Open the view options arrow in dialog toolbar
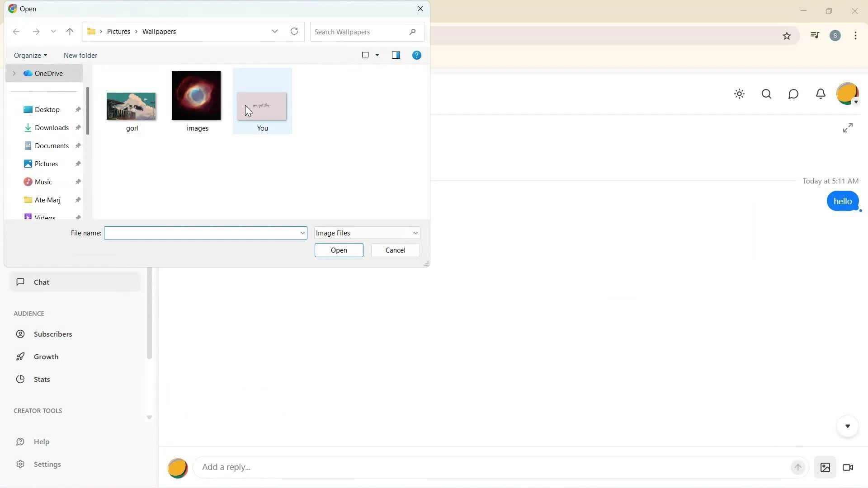The width and height of the screenshot is (868, 488). tap(377, 55)
